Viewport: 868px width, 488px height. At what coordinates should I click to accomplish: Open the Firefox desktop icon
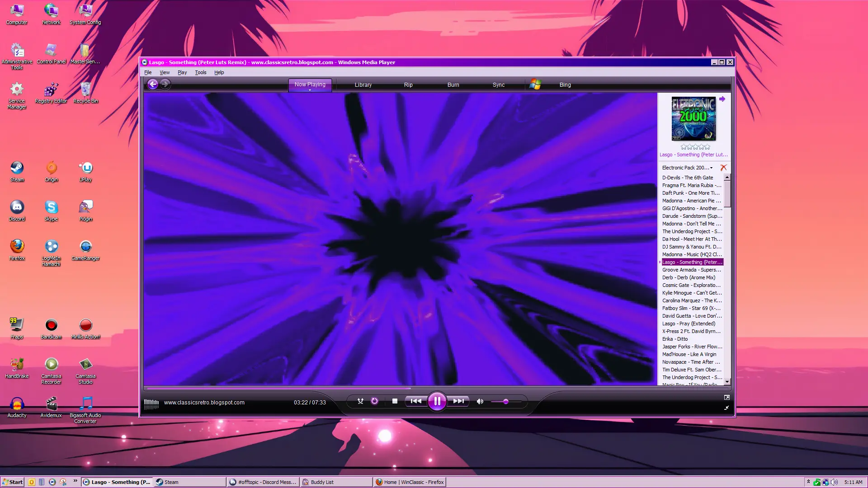pyautogui.click(x=17, y=250)
